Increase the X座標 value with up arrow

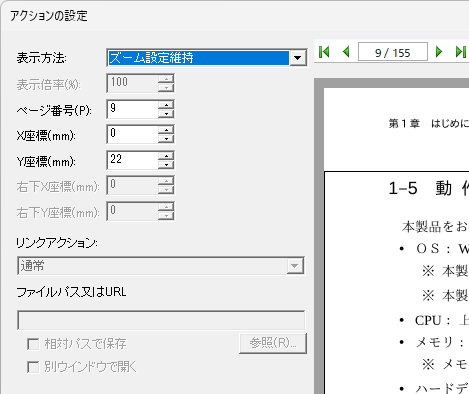166,130
